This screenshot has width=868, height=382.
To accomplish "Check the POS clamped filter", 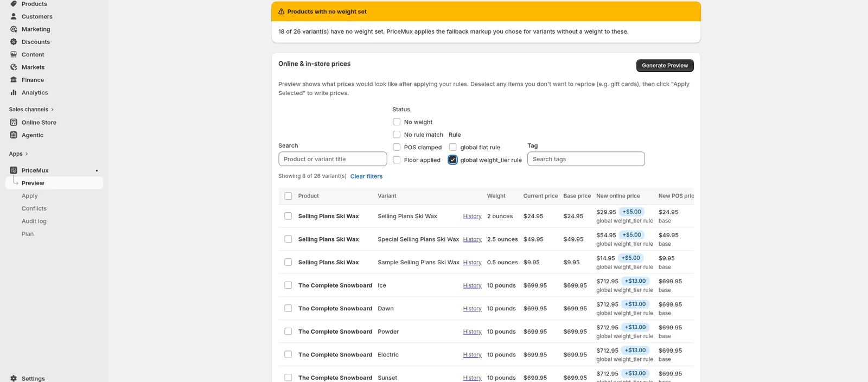I will [397, 147].
